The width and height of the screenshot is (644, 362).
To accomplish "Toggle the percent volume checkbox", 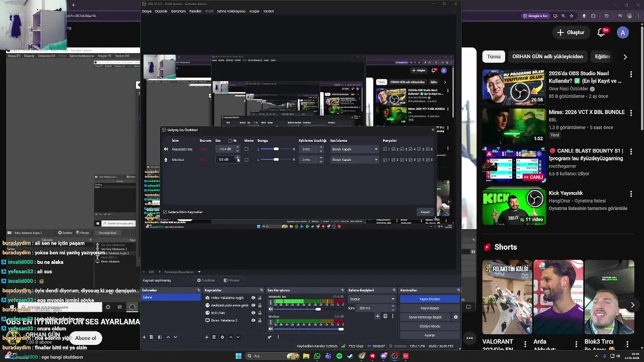I will (230, 141).
